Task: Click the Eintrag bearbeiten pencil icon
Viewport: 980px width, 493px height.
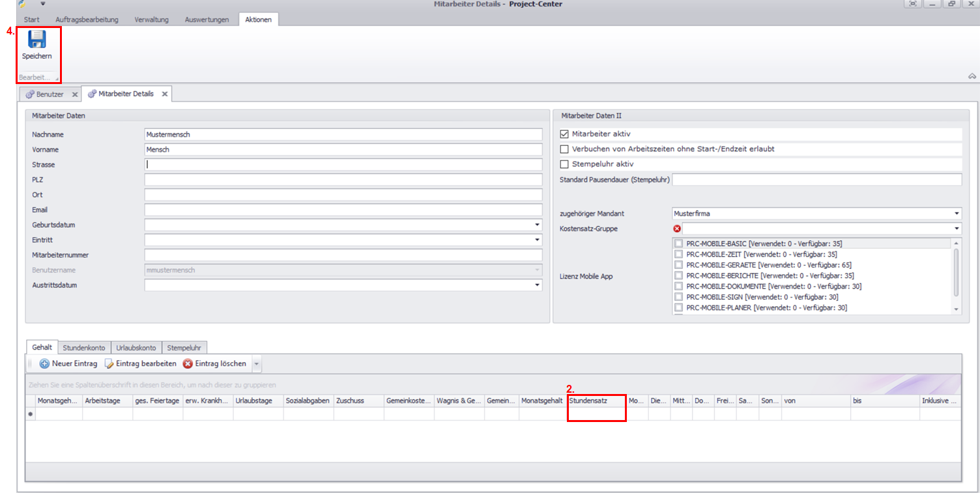Action: click(109, 363)
